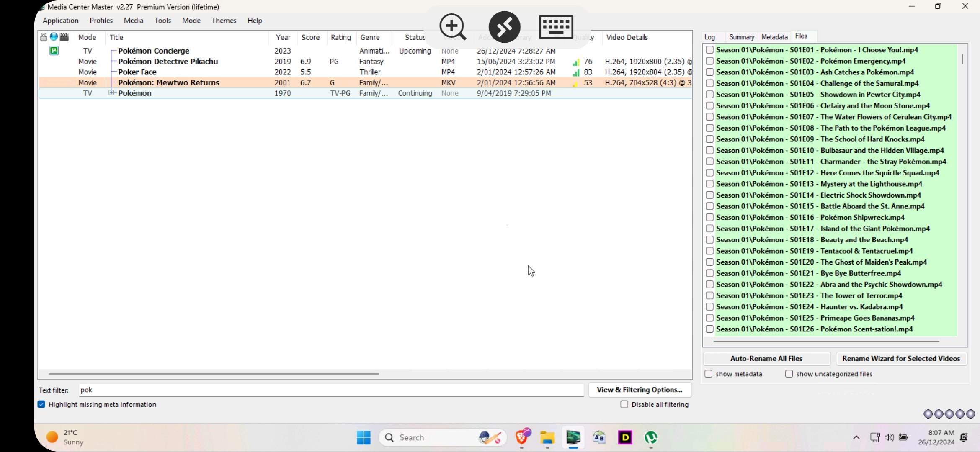The height and width of the screenshot is (452, 980).
Task: Open the on-screen keyboard overlay icon
Action: click(556, 27)
